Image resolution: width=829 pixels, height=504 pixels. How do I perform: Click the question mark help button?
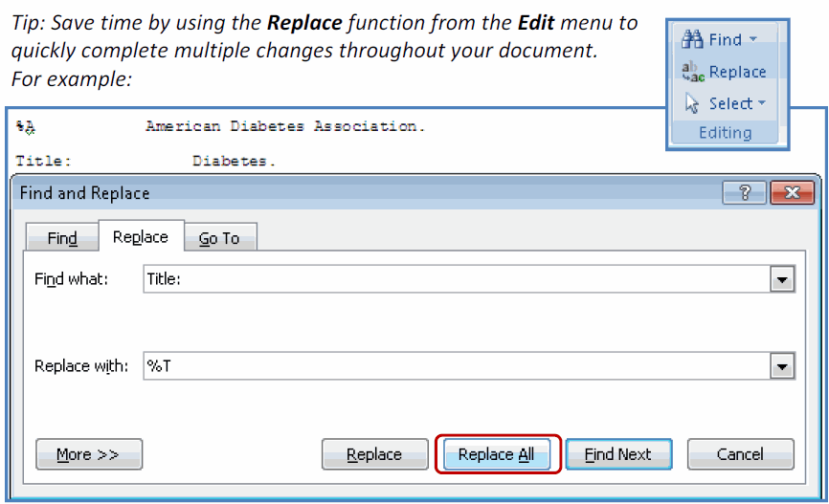745,193
